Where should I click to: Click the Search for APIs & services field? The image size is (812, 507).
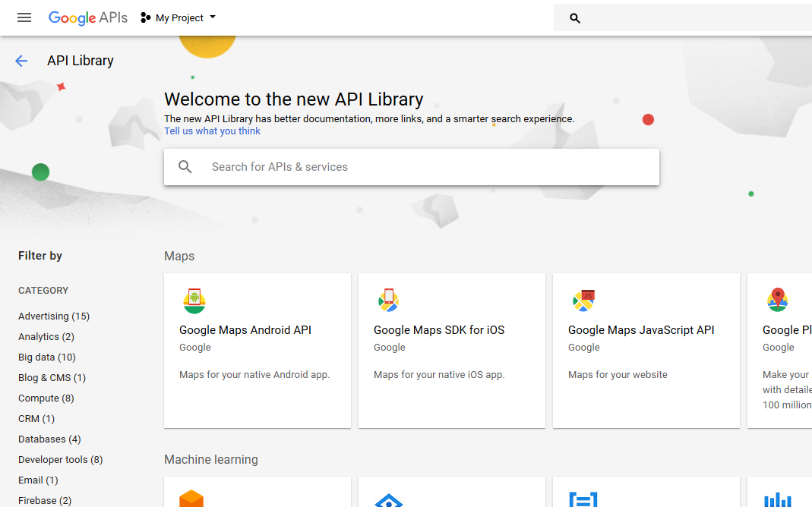412,166
